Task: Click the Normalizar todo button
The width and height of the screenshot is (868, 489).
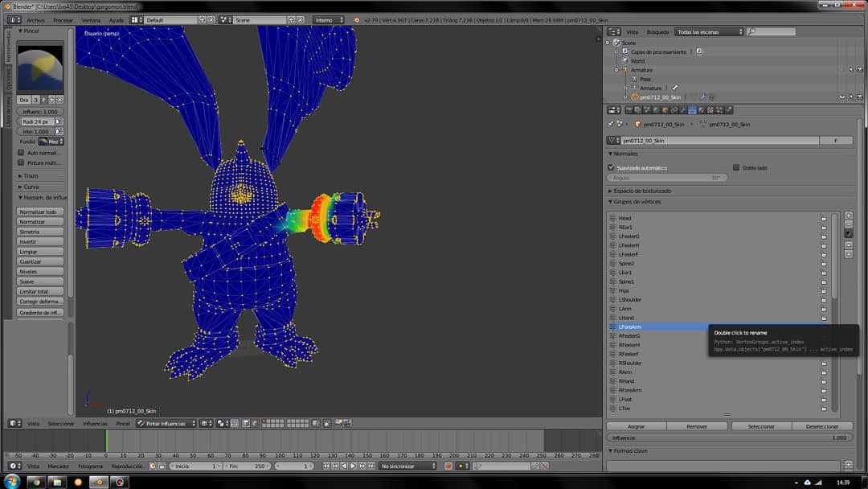Action: pos(40,212)
